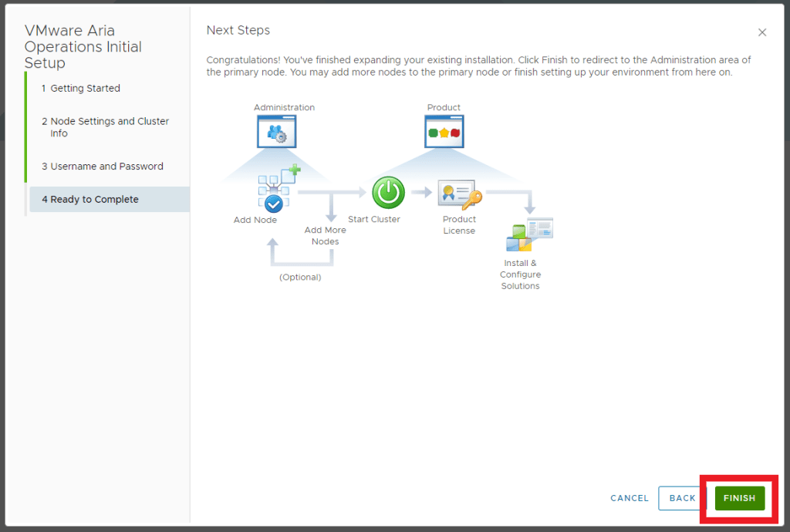790x532 pixels.
Task: Click the Install & Configure Solutions icon
Action: coord(529,235)
